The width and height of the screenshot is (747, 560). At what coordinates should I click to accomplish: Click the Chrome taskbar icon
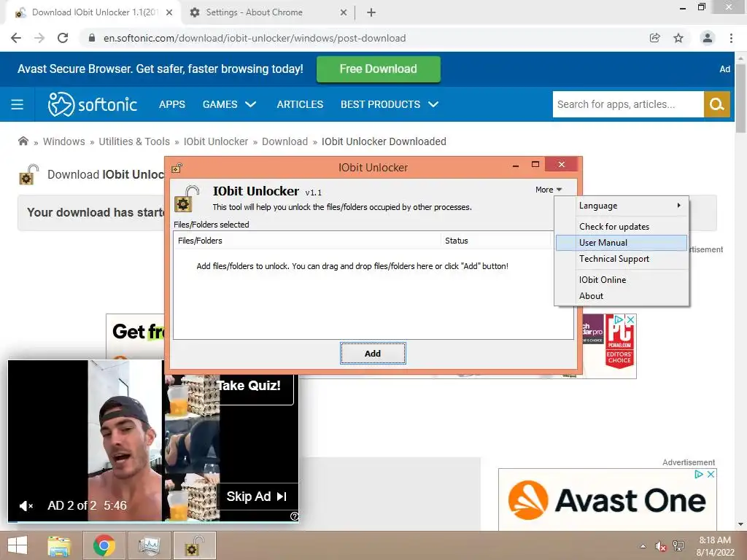tap(104, 545)
